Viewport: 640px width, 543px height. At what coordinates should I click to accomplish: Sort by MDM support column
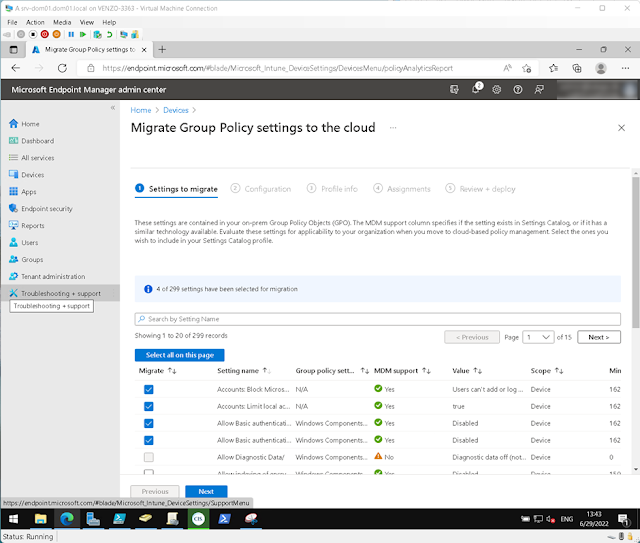pyautogui.click(x=402, y=371)
